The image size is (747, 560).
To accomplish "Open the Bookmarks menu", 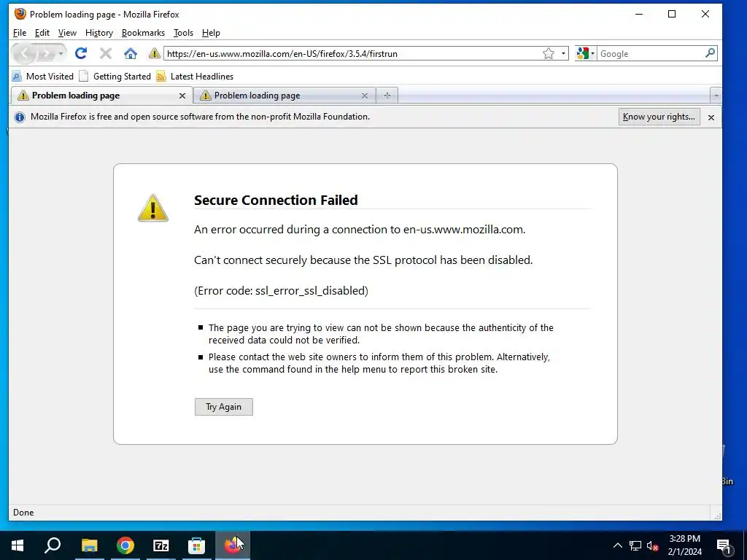I will click(x=143, y=33).
